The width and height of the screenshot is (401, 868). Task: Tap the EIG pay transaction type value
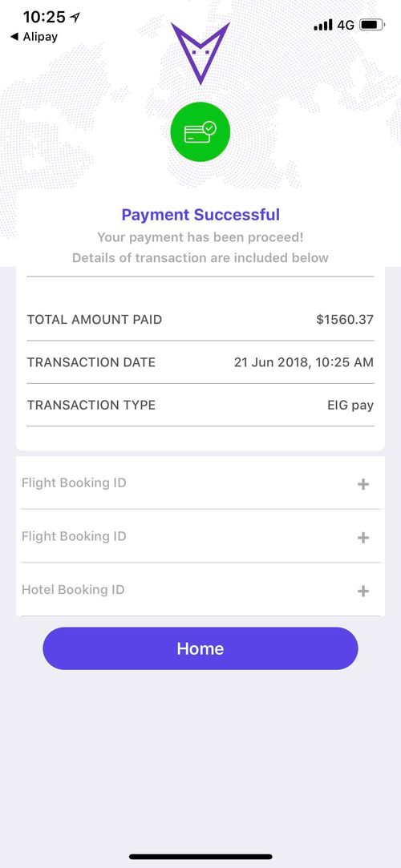point(350,406)
